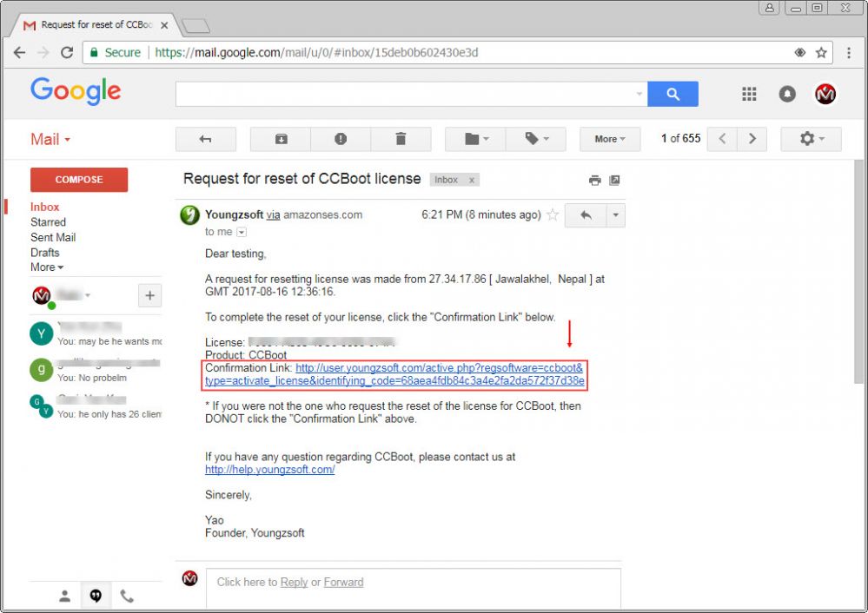
Task: Go back with the browser back arrow
Action: click(x=19, y=53)
